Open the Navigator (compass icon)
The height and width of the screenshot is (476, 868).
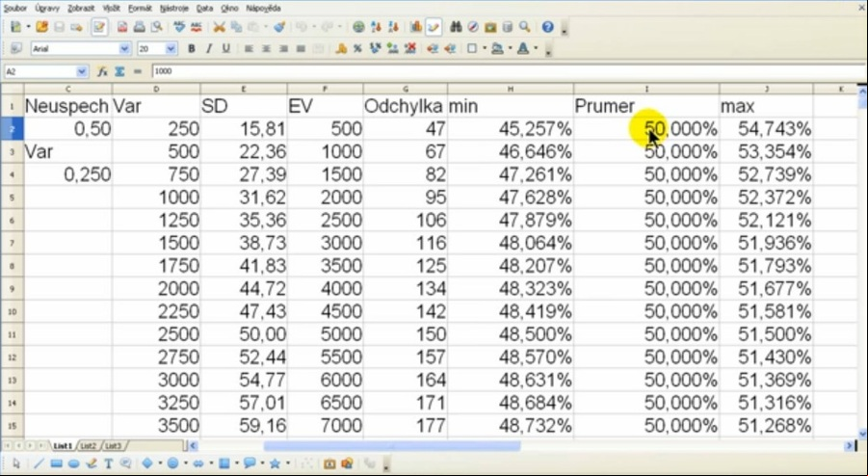click(x=473, y=27)
